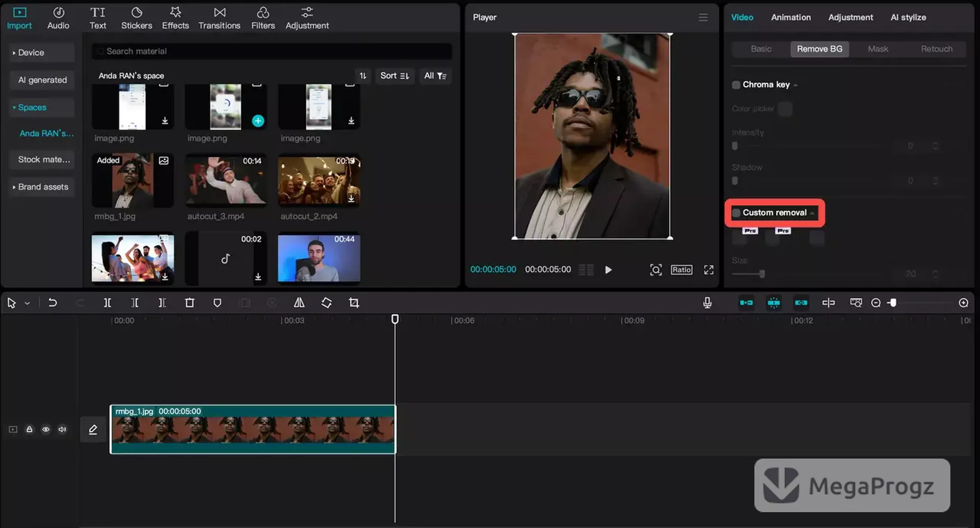This screenshot has height=528, width=980.
Task: Open the Ratio button
Action: click(681, 270)
